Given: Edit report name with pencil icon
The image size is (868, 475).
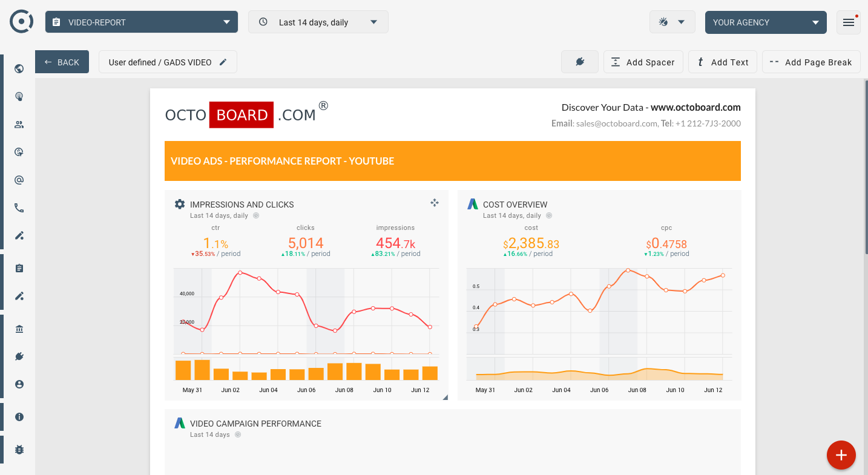Looking at the screenshot, I should [223, 62].
